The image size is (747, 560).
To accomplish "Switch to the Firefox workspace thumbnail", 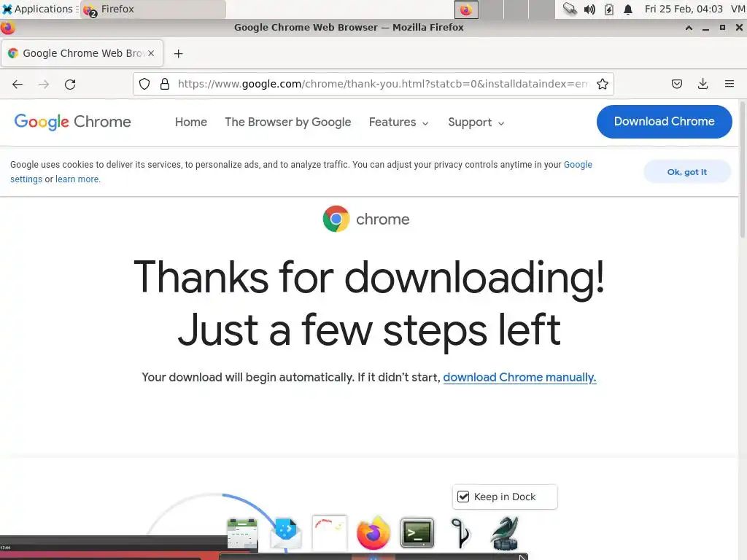I will coord(466,9).
